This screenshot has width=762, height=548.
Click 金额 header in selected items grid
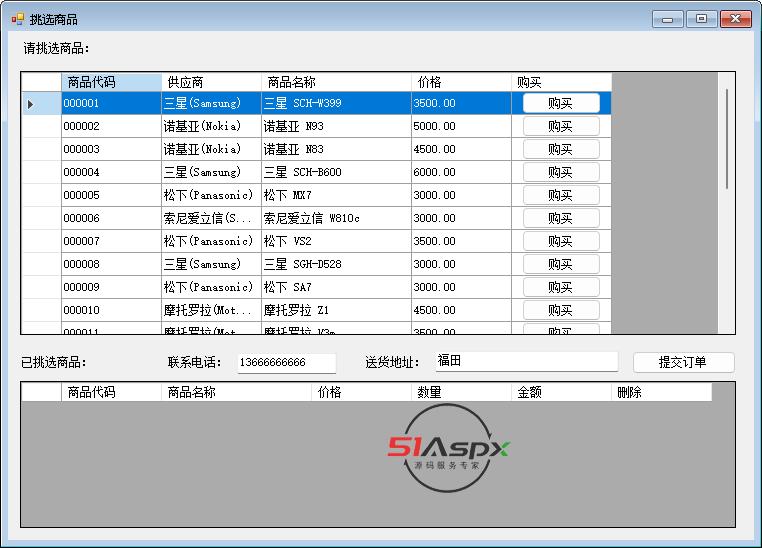pos(561,392)
